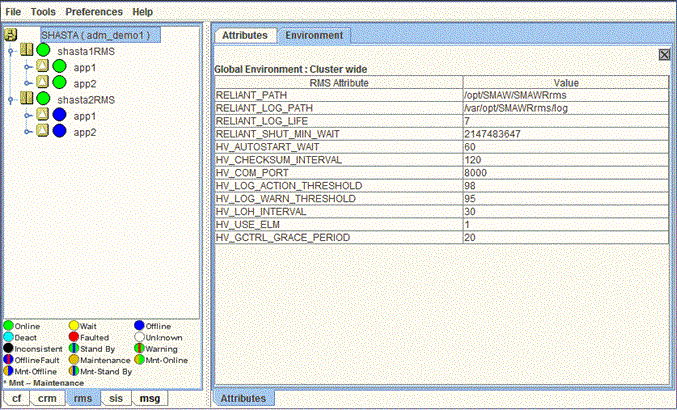Click the green Online status circle for shasta1RMS
677x410 pixels.
43,50
